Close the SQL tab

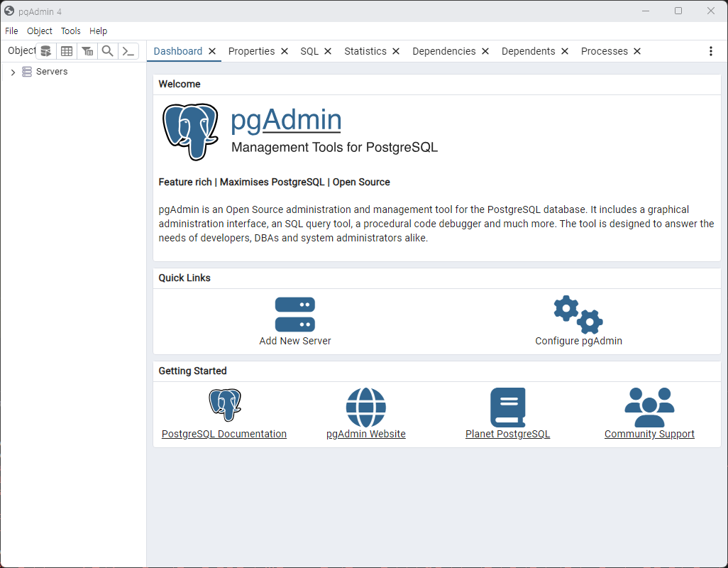[x=328, y=51]
